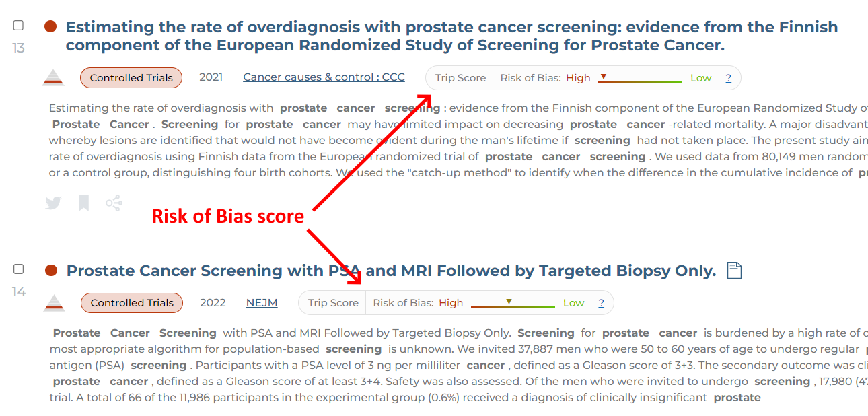Open the NEJM journal link

click(x=262, y=302)
